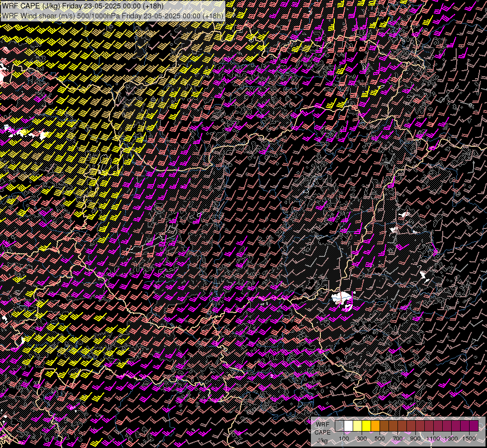
Task: Click the 'WRF CAPE (J/kg) Friday 23-05-2025' title line
Action: click(x=83, y=6)
